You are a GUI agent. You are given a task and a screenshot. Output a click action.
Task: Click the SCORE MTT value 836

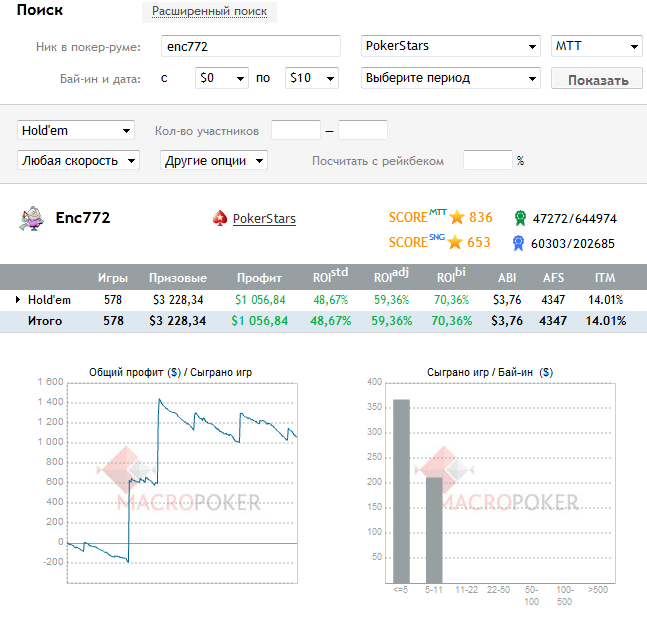pyautogui.click(x=481, y=217)
